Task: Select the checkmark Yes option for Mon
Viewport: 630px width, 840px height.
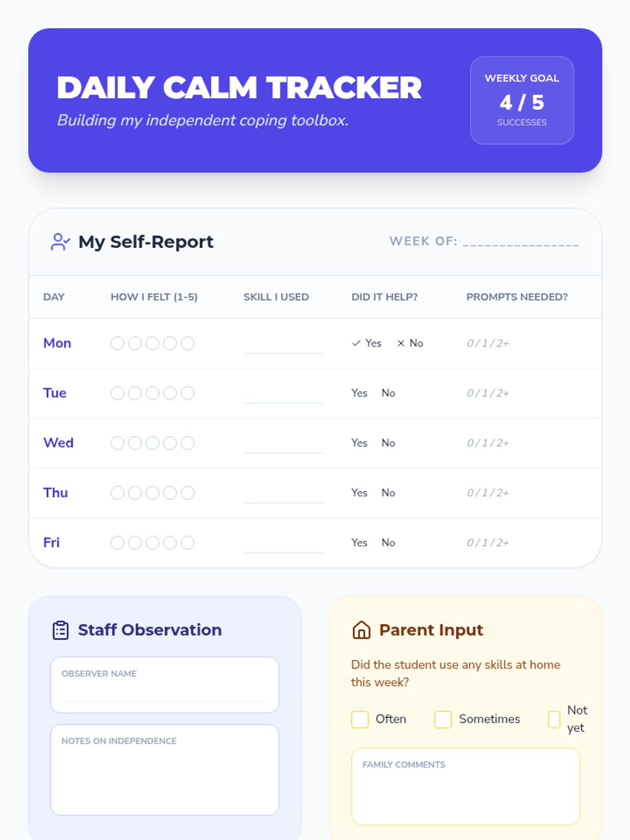Action: [x=366, y=343]
